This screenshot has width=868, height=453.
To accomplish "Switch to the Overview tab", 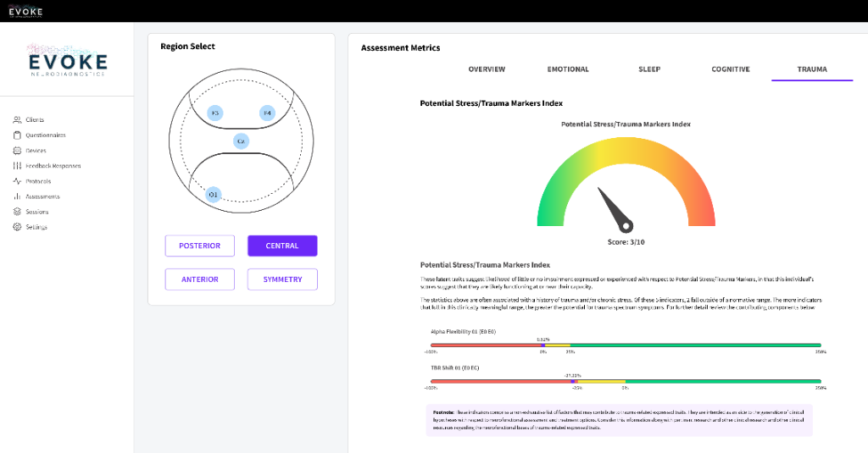I will [487, 69].
